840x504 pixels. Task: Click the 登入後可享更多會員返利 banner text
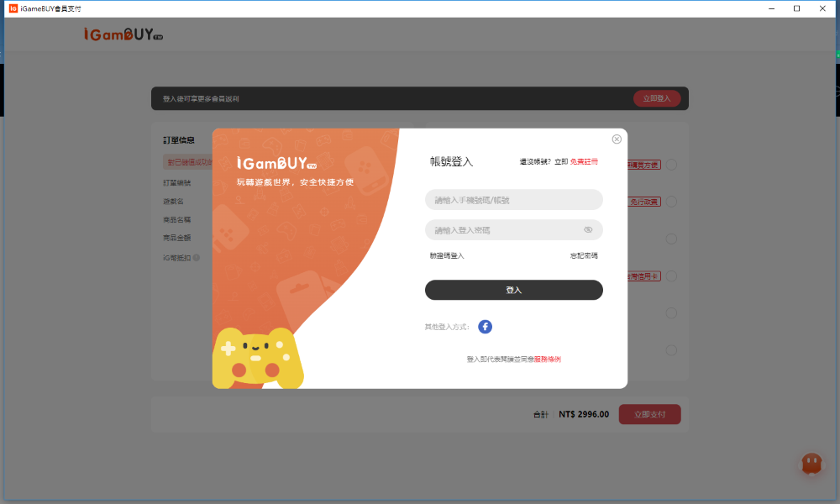click(201, 99)
